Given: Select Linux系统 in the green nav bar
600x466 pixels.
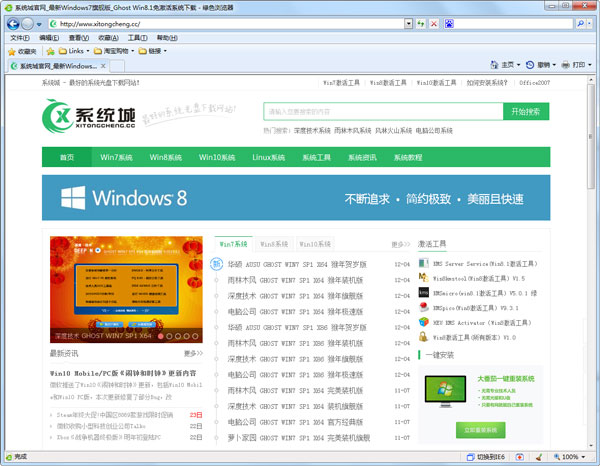Looking at the screenshot, I should point(269,157).
